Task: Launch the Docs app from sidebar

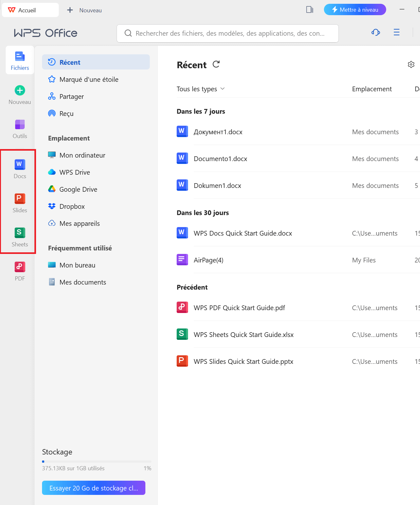Action: [20, 169]
